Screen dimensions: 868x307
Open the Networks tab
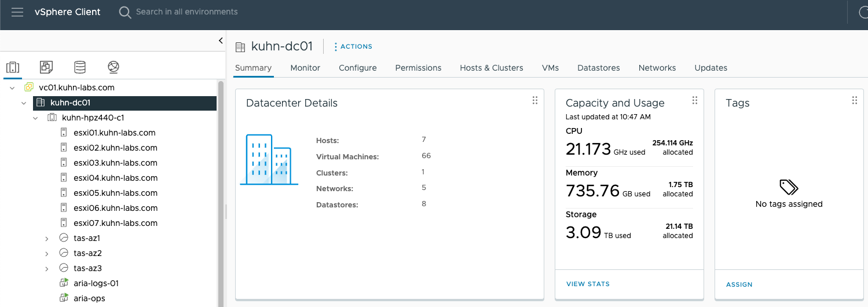[x=657, y=68]
